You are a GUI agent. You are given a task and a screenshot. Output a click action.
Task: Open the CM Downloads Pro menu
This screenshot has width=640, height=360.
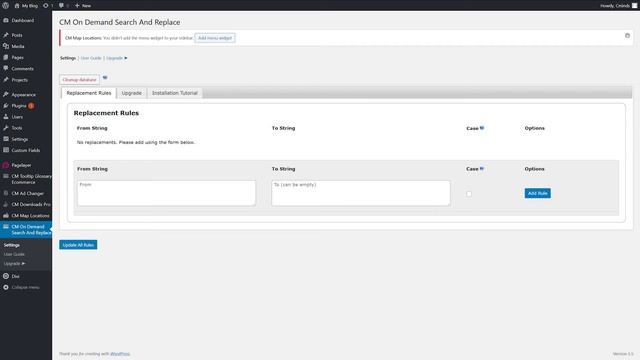tap(26, 204)
